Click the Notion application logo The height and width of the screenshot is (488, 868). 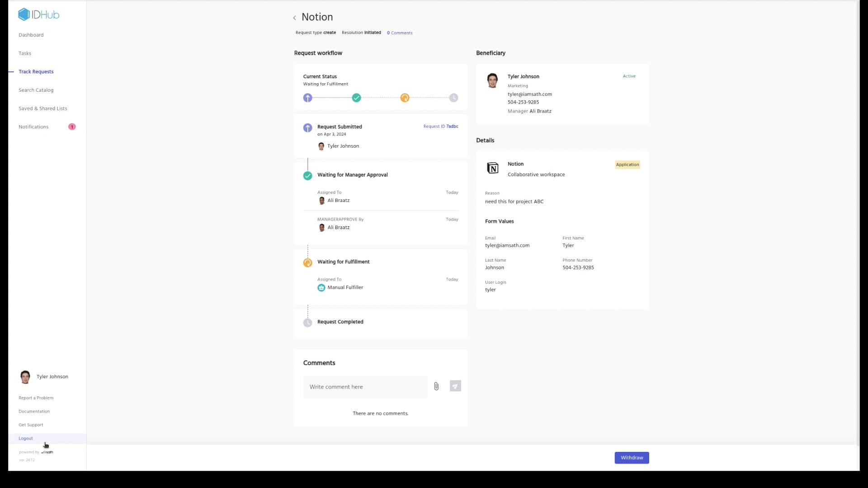[x=492, y=168]
